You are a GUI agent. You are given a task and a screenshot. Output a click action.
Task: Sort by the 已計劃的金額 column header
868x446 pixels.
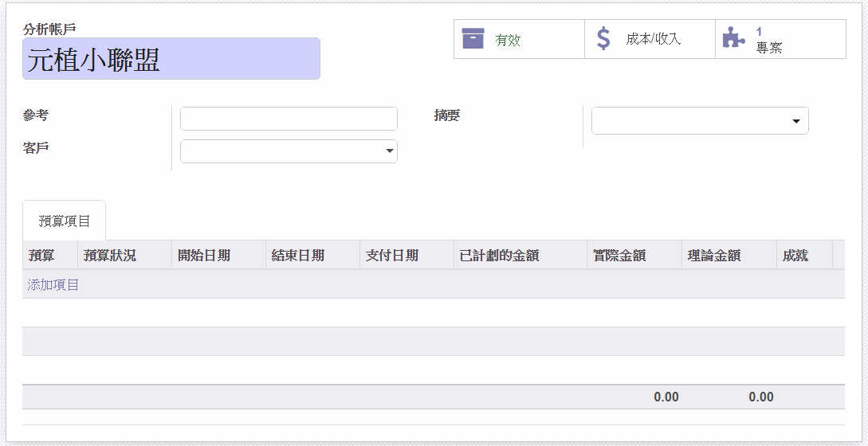(500, 256)
